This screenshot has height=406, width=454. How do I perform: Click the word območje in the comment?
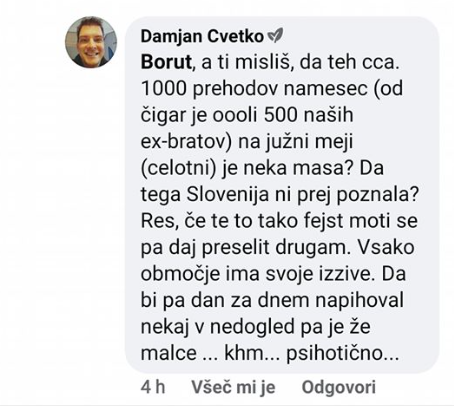click(180, 274)
